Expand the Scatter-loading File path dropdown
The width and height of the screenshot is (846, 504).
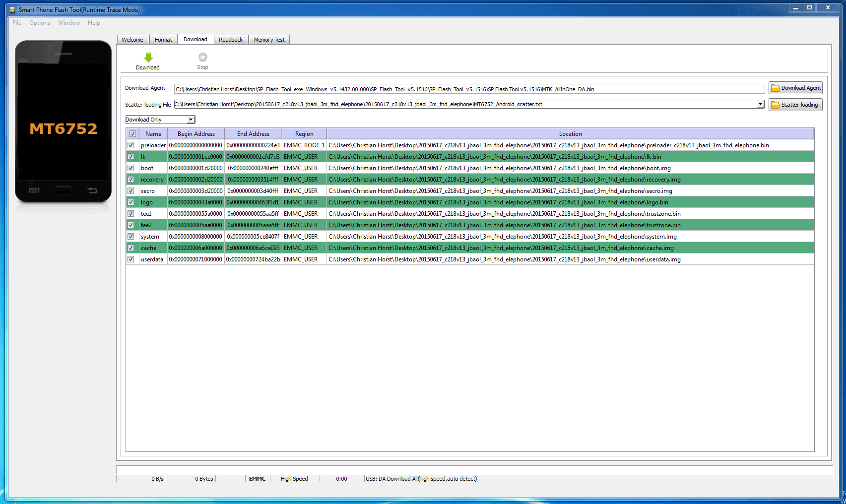[x=760, y=105]
